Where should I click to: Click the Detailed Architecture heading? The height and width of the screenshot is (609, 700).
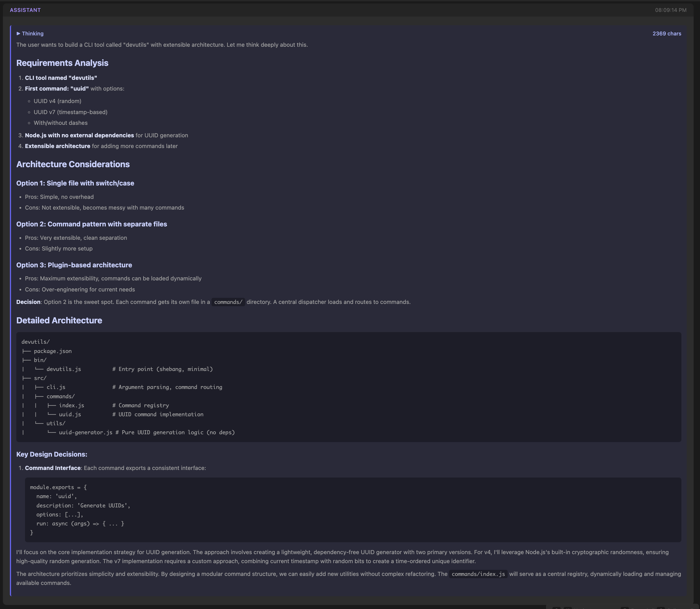[59, 320]
